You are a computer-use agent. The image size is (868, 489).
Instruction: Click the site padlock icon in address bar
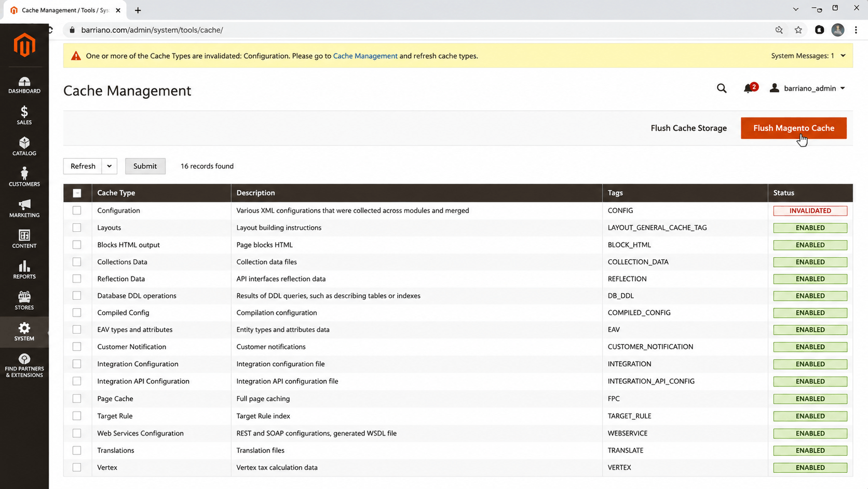tap(72, 30)
